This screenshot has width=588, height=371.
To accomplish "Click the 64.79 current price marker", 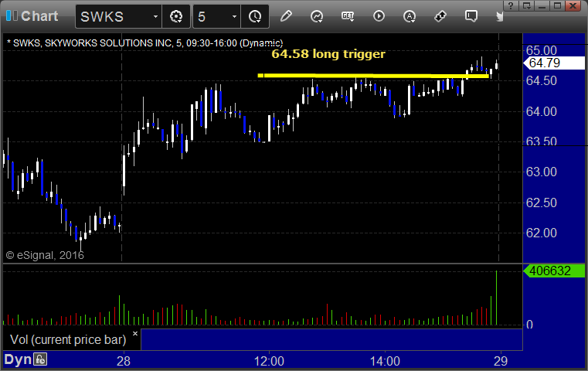I will coord(554,63).
